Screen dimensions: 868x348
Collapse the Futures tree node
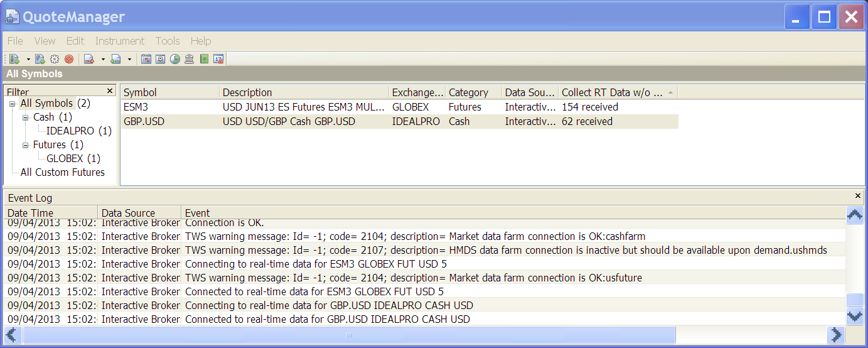(x=25, y=145)
